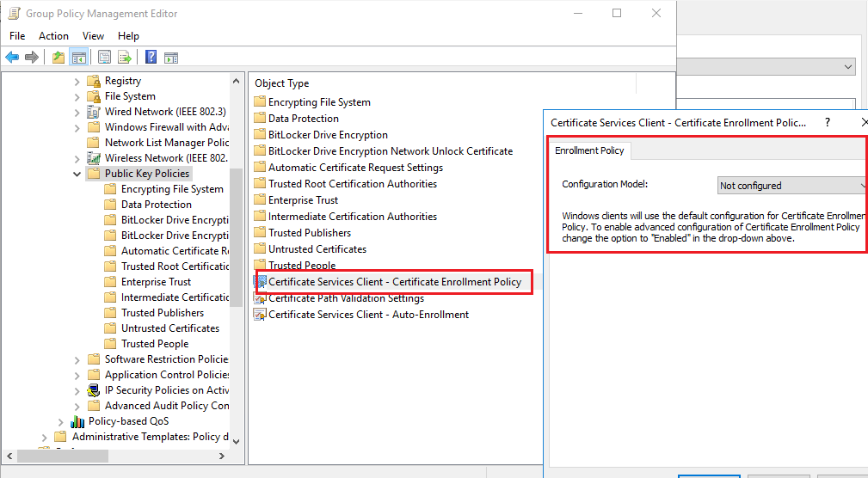Click Wireless Network (IEEE 802. tree icon

click(94, 158)
